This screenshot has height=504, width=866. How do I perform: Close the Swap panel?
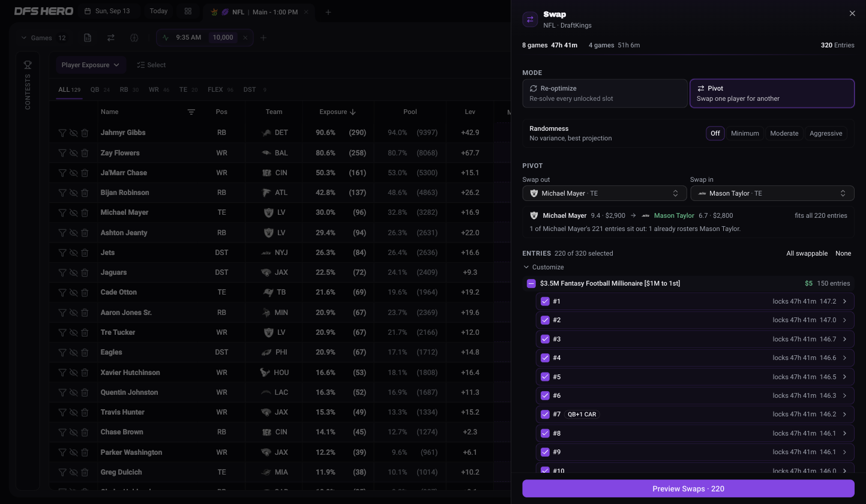coord(852,13)
